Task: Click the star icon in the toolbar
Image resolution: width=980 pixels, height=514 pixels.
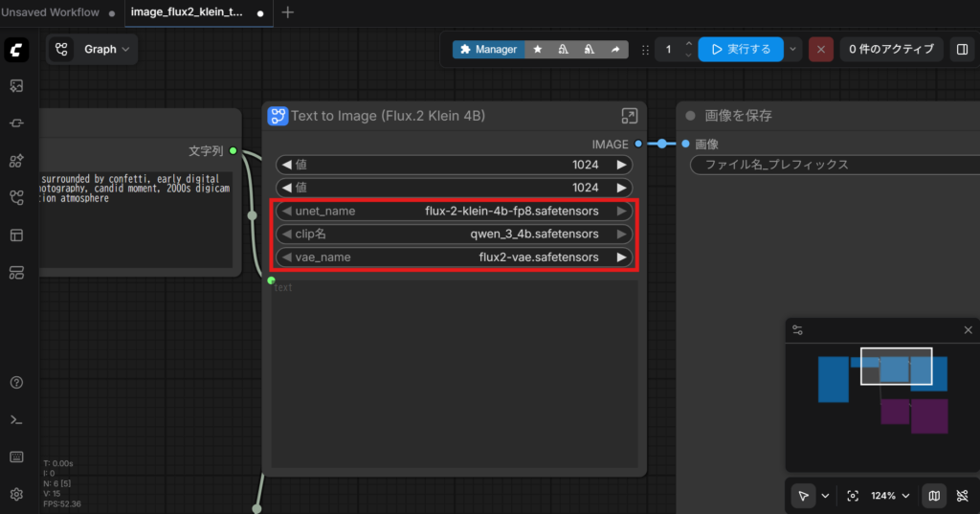Action: click(537, 49)
